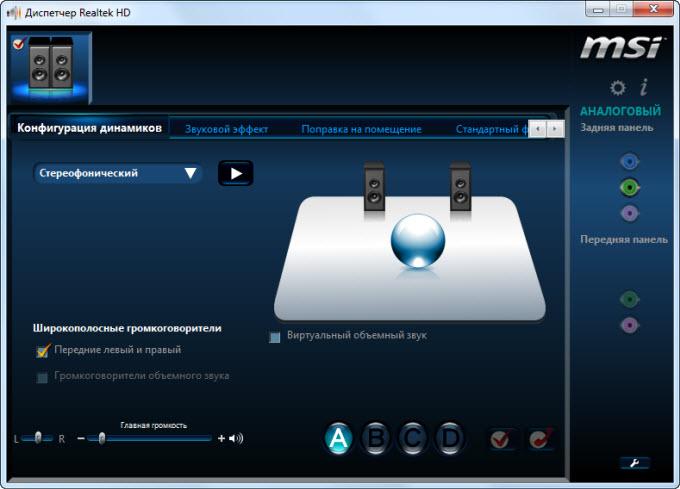The width and height of the screenshot is (680, 489).
Task: Click pink rear panel jack
Action: tap(629, 213)
